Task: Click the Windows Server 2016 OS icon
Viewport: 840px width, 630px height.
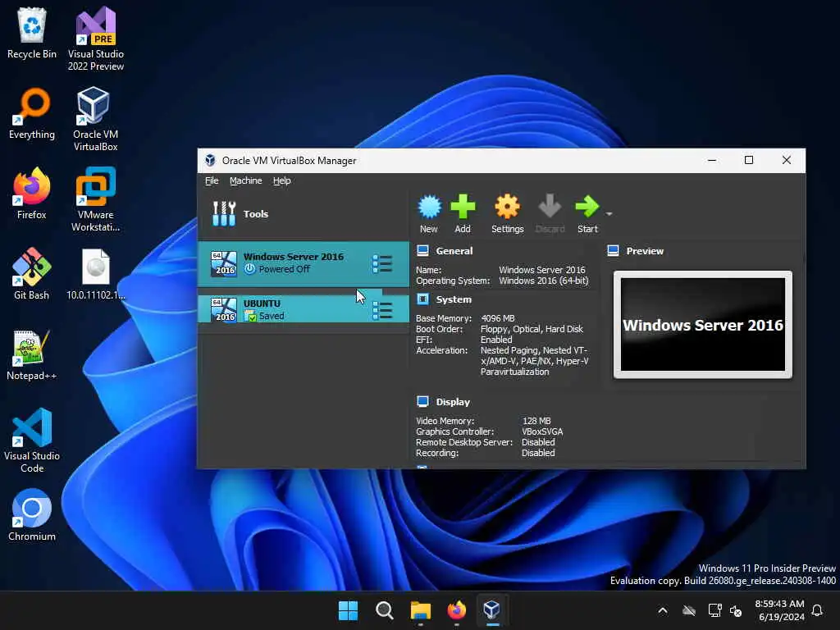Action: pyautogui.click(x=224, y=263)
